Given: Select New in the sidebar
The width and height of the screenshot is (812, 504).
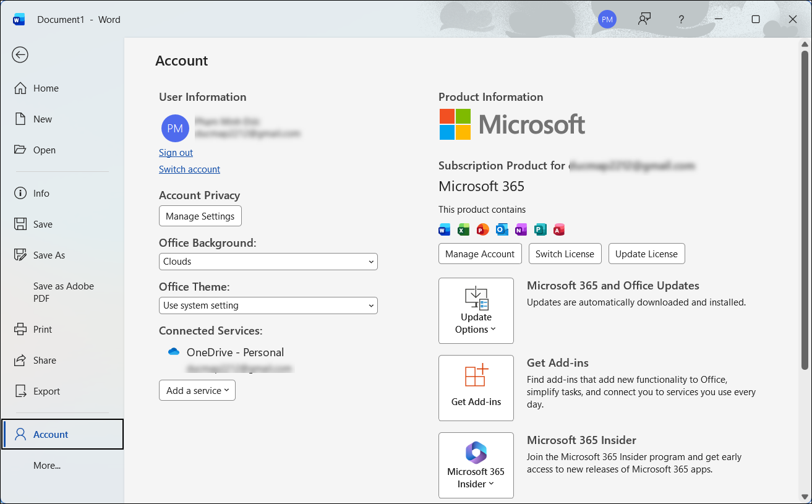Looking at the screenshot, I should point(62,119).
